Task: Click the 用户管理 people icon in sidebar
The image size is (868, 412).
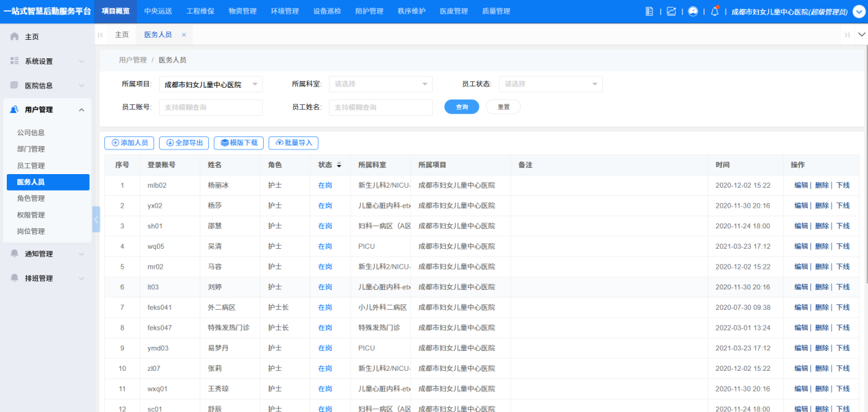Action: click(14, 110)
